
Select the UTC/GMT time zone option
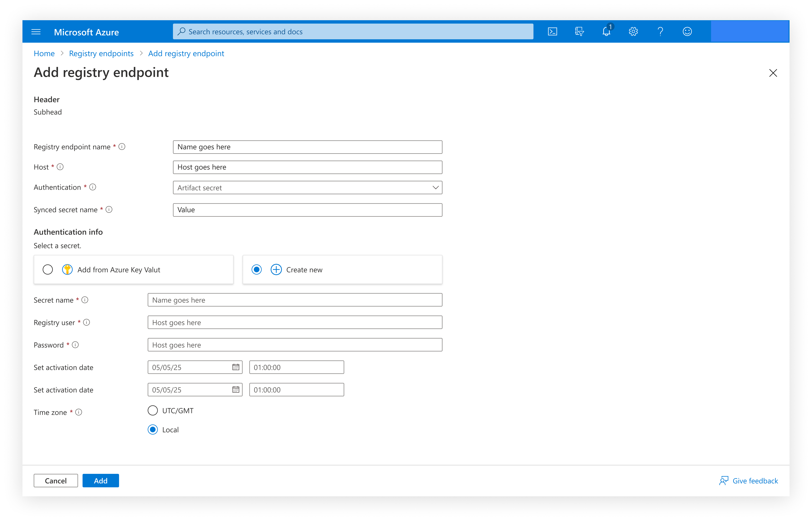coord(153,410)
